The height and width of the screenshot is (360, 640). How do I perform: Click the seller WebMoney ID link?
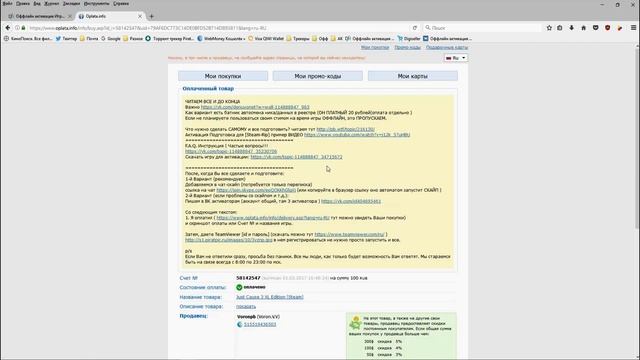pos(260,324)
